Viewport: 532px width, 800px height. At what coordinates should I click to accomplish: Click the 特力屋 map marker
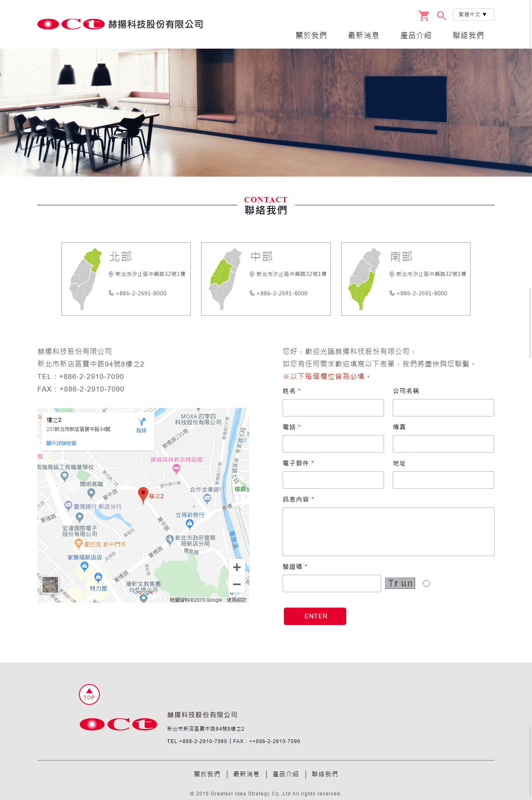tap(98, 577)
